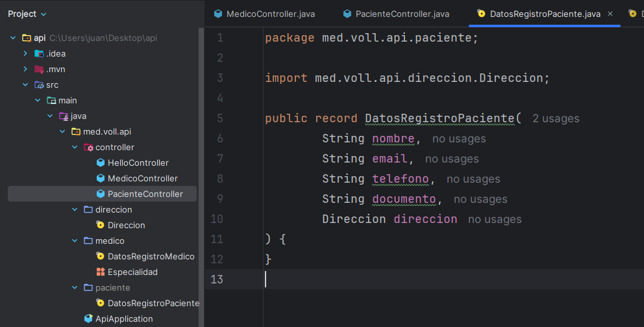Select Especialidad in the project tree
The height and width of the screenshot is (327, 644).
[132, 272]
